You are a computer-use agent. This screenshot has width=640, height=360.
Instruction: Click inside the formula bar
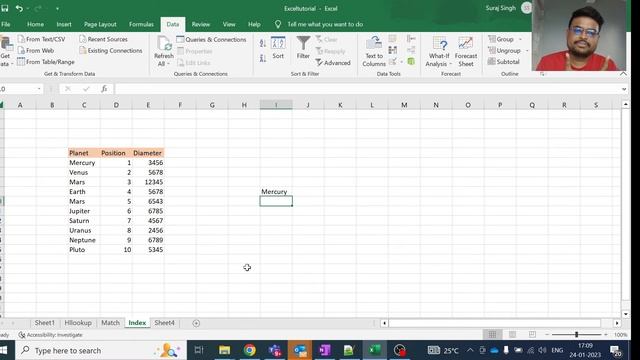(367, 89)
